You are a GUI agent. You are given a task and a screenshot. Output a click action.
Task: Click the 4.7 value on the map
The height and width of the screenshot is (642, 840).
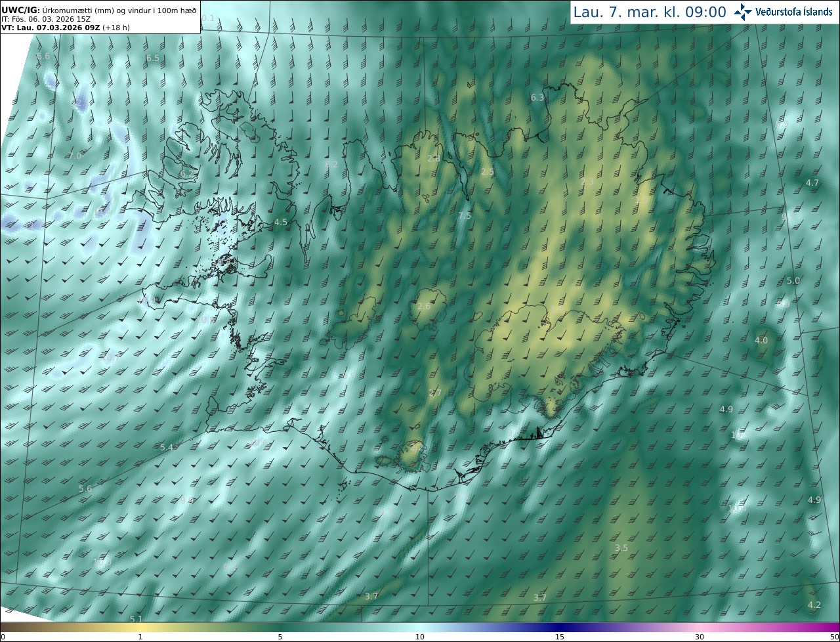click(x=812, y=183)
